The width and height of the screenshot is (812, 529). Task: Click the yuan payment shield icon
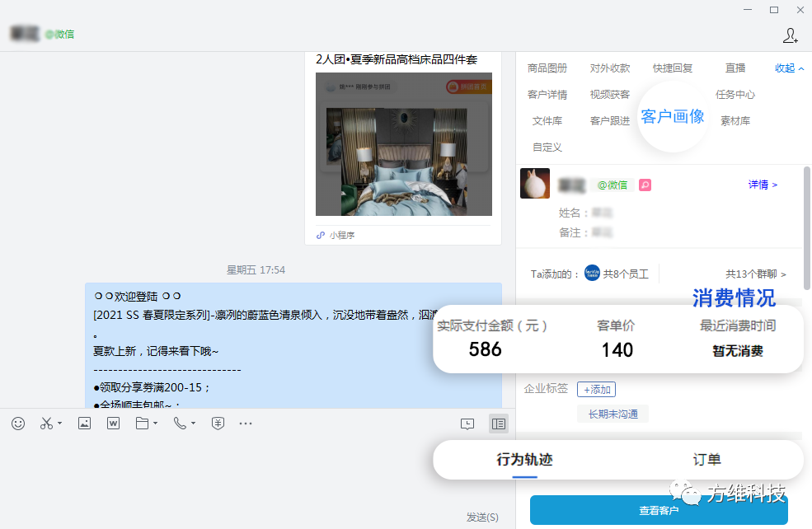click(x=218, y=424)
